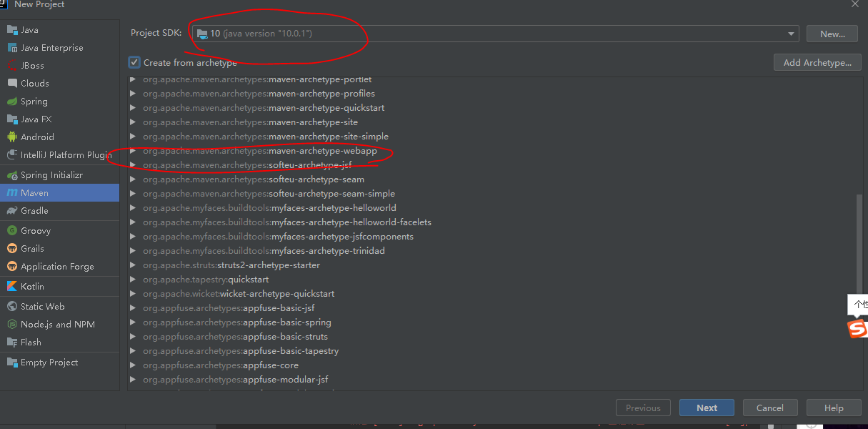
Task: Click the New... SDK button
Action: 832,34
